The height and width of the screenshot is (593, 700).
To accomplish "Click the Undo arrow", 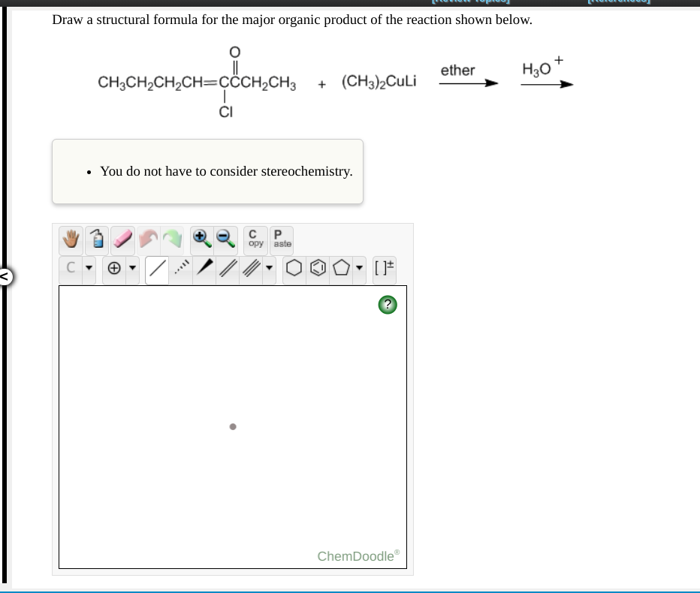I will point(149,239).
